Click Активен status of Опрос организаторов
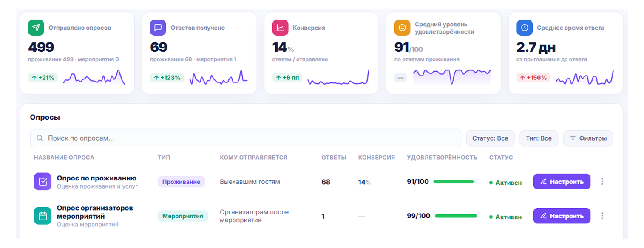Image resolution: width=644 pixels, height=248 pixels. (505, 217)
